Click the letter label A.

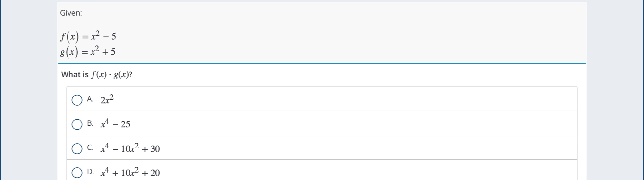pos(90,99)
